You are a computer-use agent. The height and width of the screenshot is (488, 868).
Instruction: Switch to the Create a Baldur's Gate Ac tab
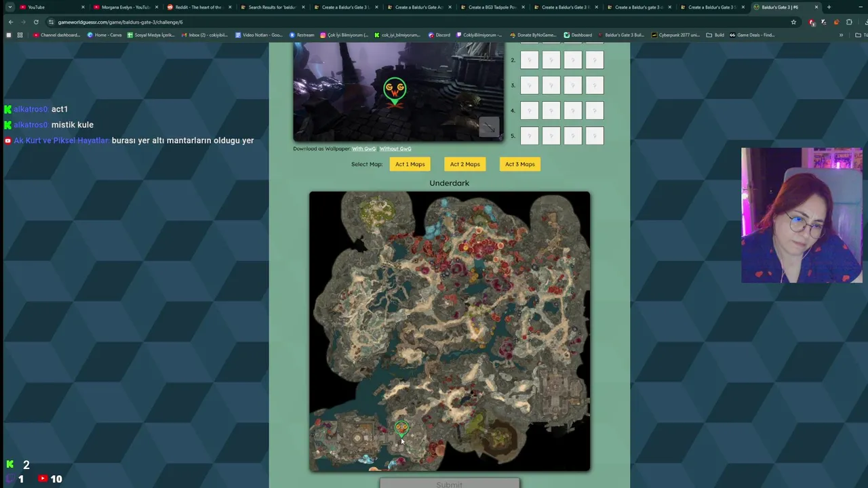coord(418,7)
